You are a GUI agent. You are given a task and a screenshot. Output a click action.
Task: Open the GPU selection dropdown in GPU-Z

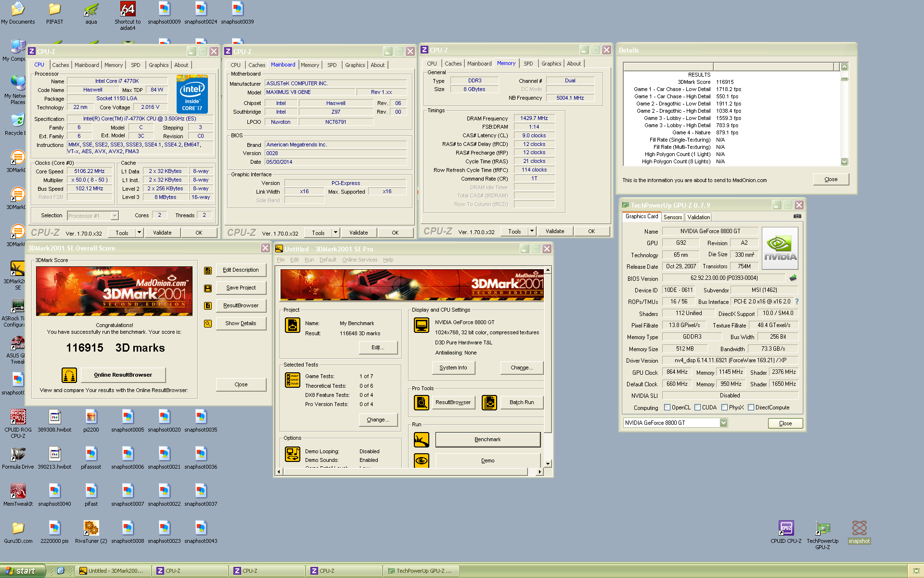[723, 423]
